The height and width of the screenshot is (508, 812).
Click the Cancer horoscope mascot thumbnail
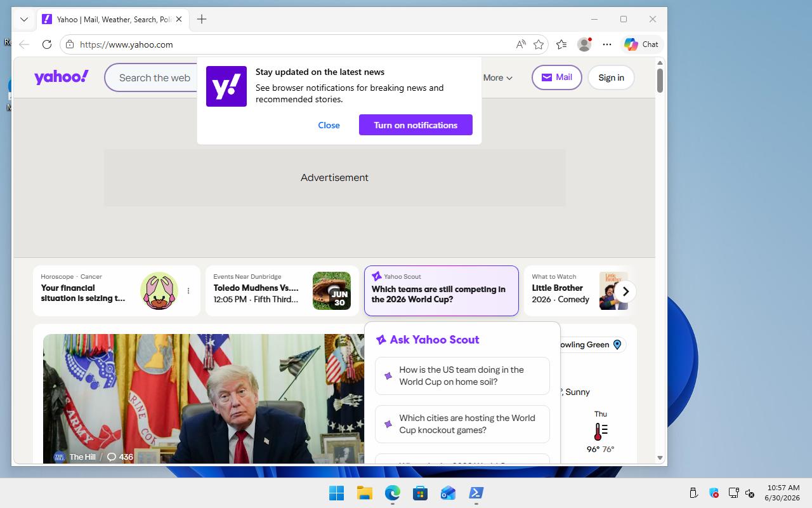tap(159, 291)
